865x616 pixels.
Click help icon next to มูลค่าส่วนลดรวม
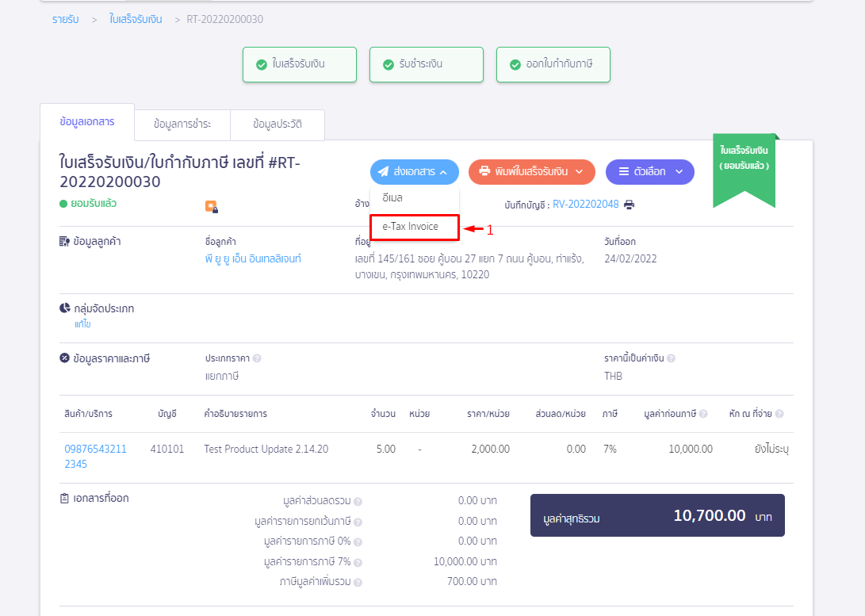(x=358, y=501)
